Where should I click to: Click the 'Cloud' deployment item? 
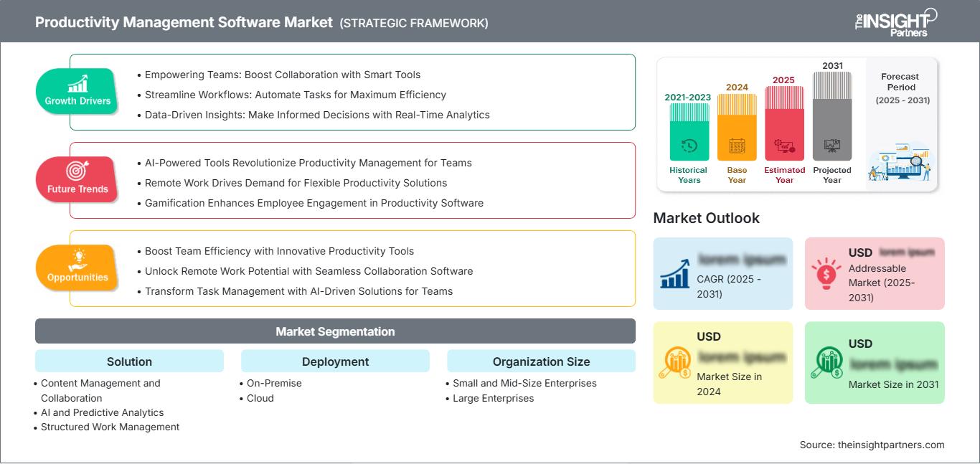[x=260, y=398]
